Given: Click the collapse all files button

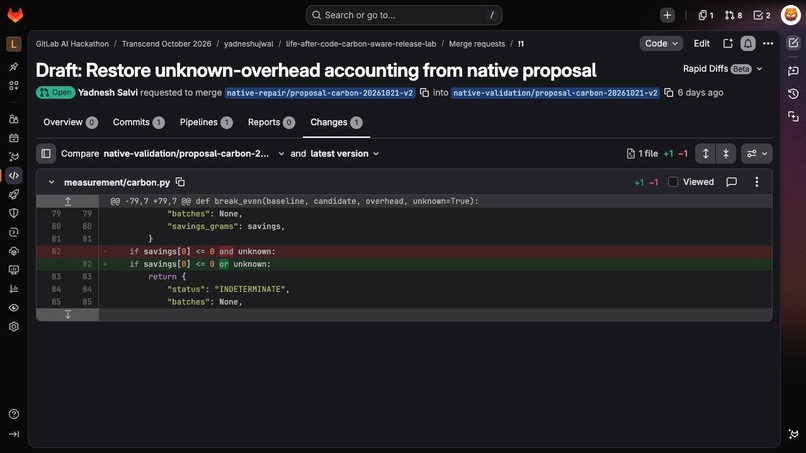Looking at the screenshot, I should click(x=726, y=153).
